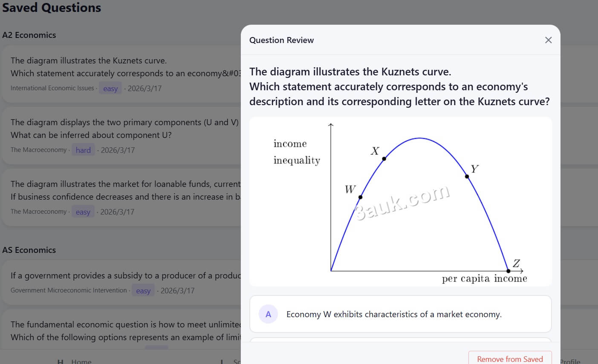The height and width of the screenshot is (364, 598).
Task: Close the Question Review dialog
Action: (548, 40)
